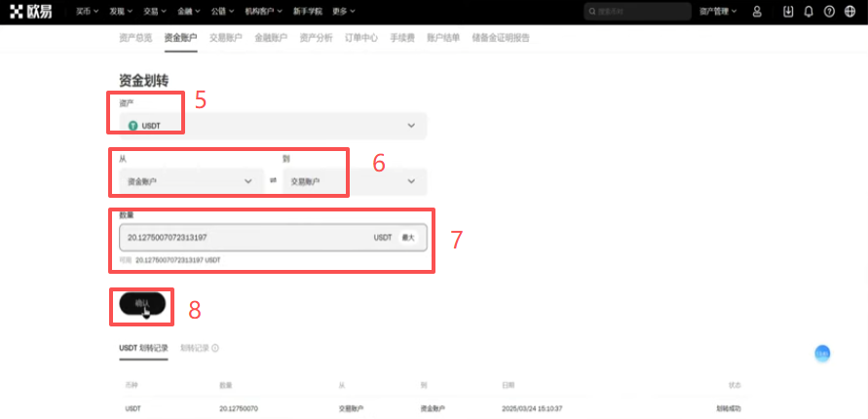Open the user profile icon

point(757,12)
